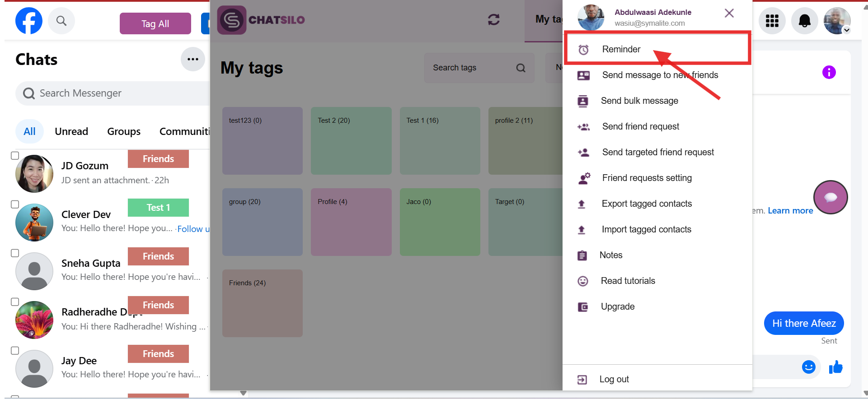The image size is (868, 399).
Task: Follow the Learn more link
Action: 790,210
